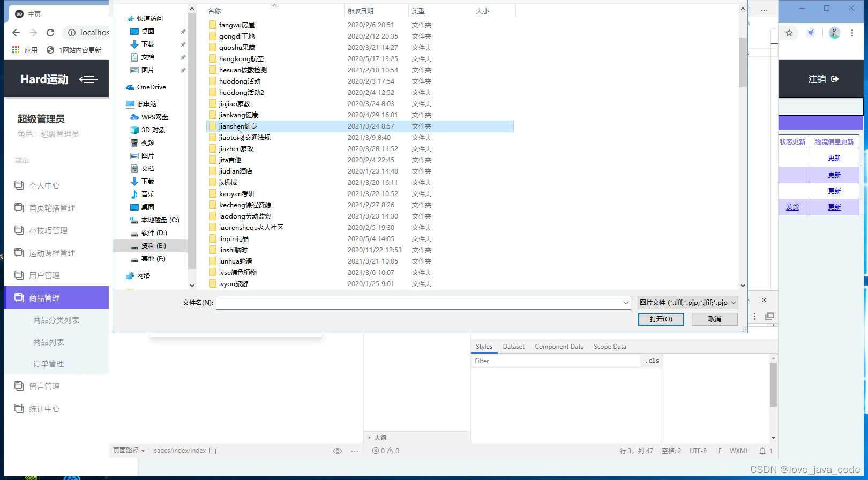The width and height of the screenshot is (868, 480).
Task: Bookmark this page with the star icon
Action: (x=789, y=33)
